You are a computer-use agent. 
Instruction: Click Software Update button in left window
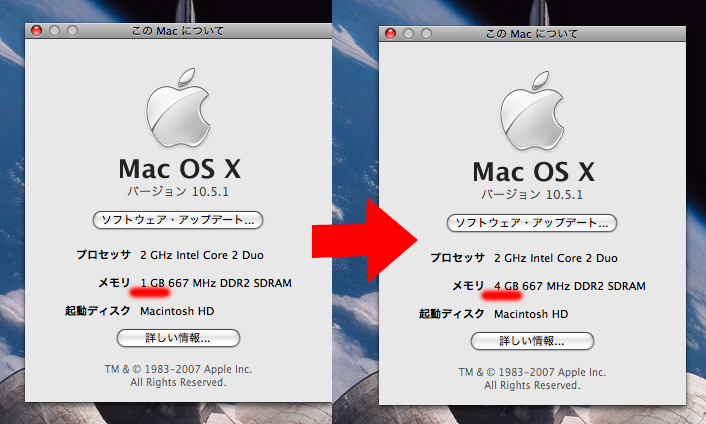tap(178, 220)
